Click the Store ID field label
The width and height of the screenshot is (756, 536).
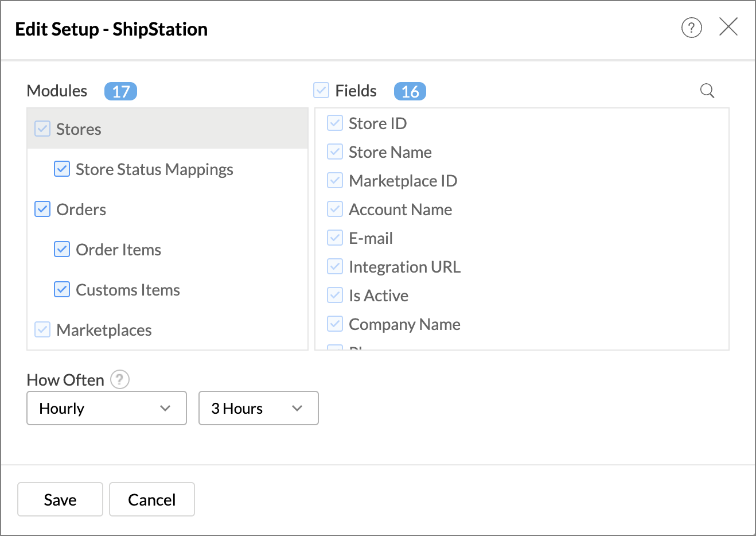(377, 123)
